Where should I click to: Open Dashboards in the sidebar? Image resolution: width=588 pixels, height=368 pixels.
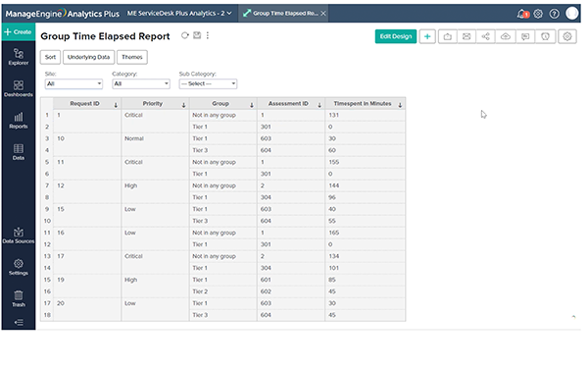pyautogui.click(x=19, y=88)
